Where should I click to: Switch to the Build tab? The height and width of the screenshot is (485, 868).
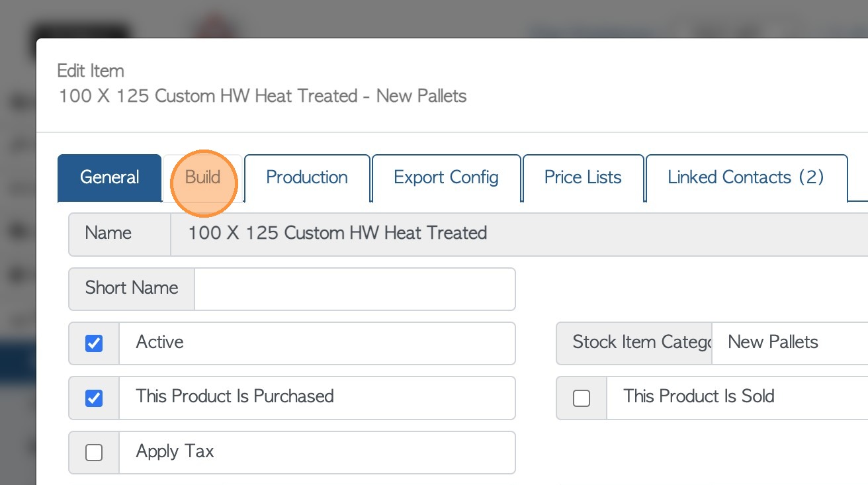click(202, 177)
